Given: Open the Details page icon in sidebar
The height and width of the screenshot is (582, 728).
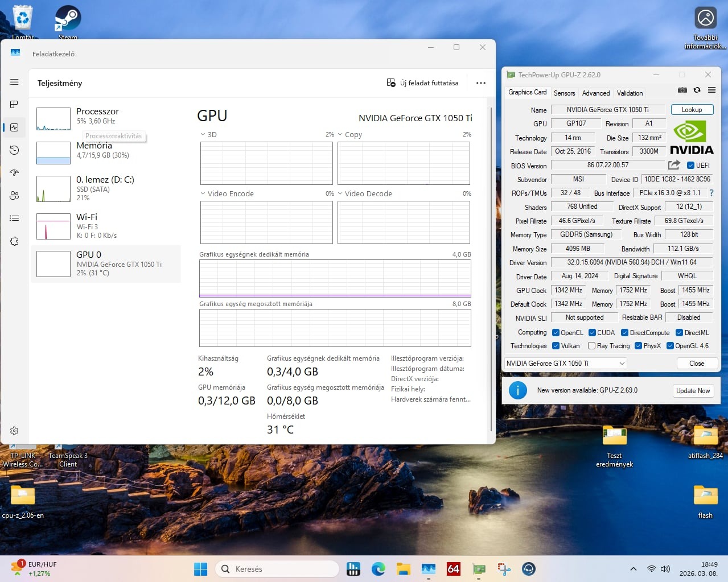Looking at the screenshot, I should pos(14,218).
